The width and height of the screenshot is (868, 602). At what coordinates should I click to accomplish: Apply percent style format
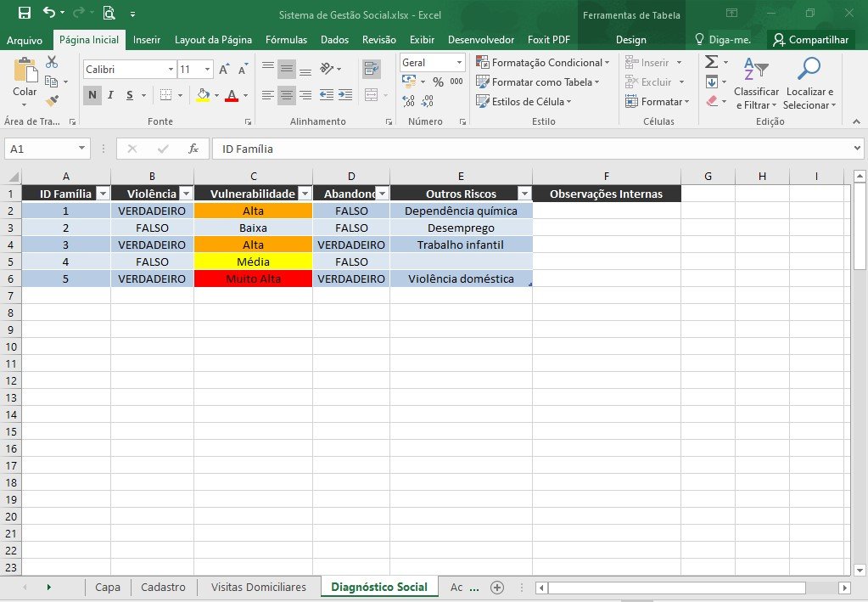439,82
